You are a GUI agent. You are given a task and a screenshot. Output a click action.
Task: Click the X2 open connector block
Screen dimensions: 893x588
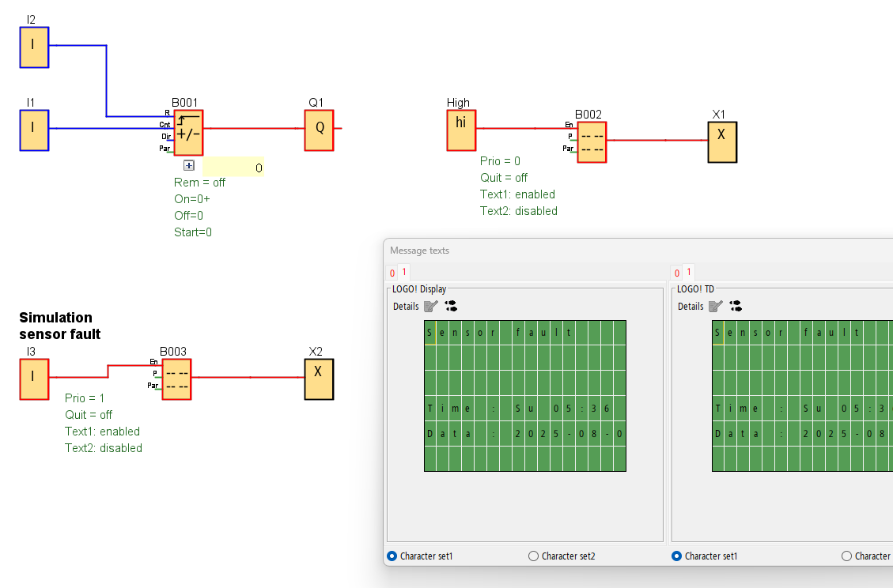click(319, 379)
